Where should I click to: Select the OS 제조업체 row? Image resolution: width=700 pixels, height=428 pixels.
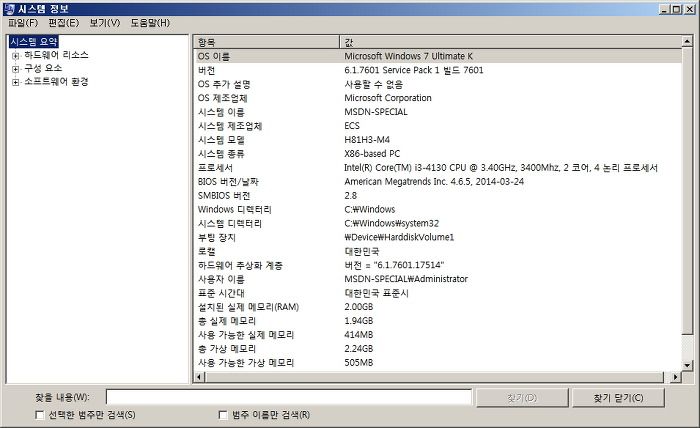tap(438, 98)
